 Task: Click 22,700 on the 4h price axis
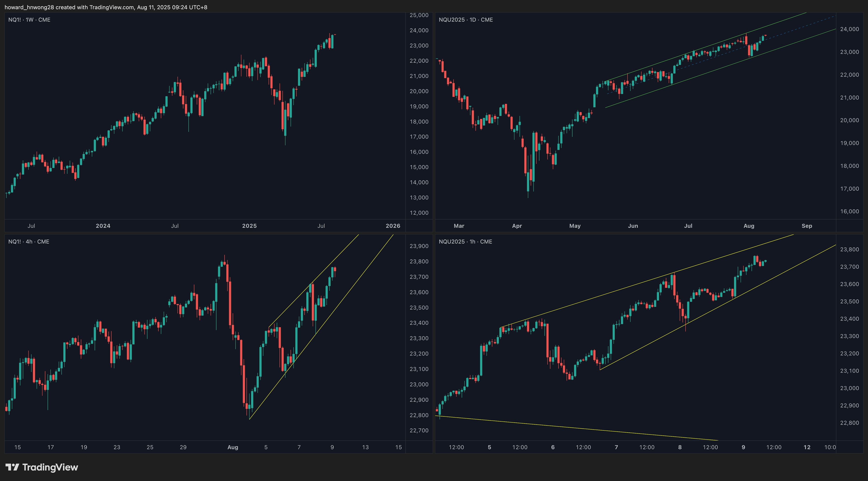coord(419,430)
